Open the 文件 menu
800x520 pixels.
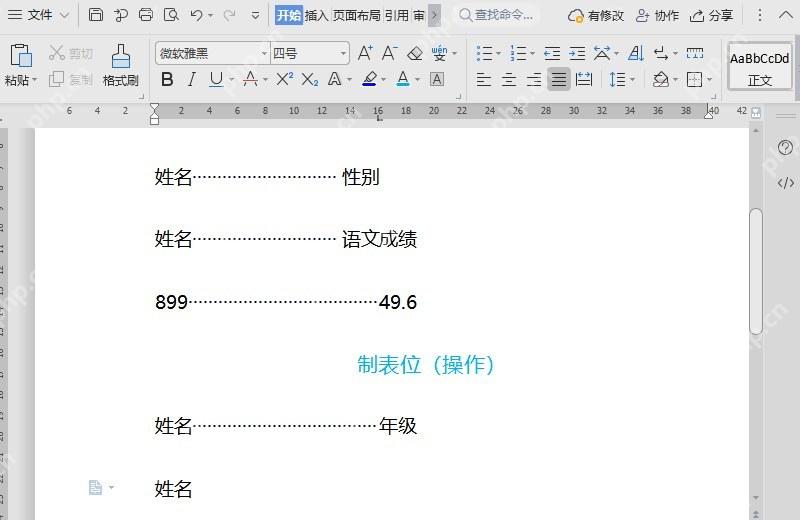(x=38, y=15)
